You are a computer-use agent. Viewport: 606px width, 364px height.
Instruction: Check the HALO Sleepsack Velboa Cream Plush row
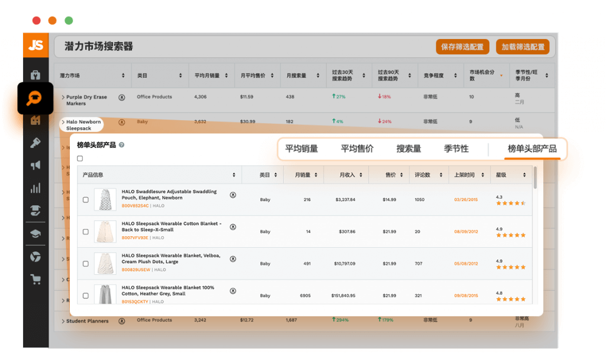pos(86,264)
